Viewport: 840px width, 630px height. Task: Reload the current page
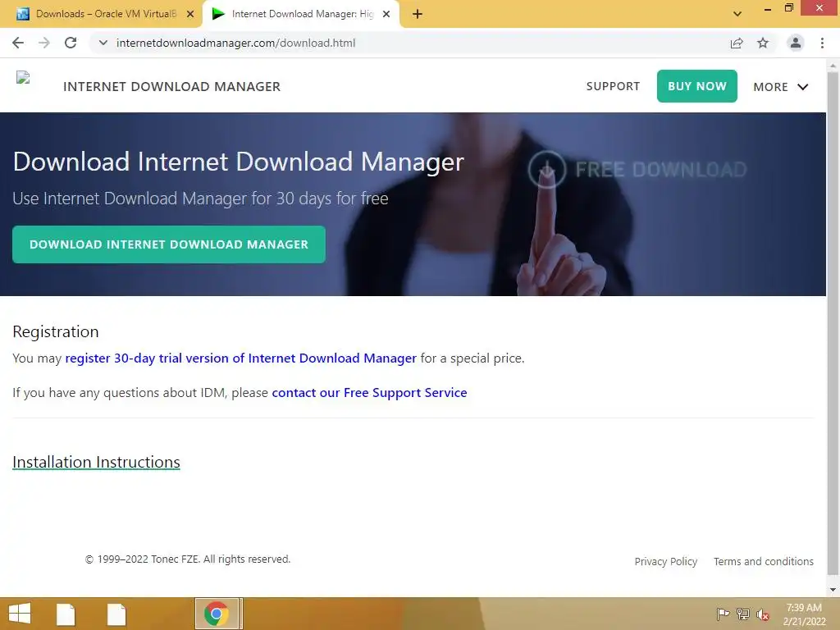[x=71, y=43]
